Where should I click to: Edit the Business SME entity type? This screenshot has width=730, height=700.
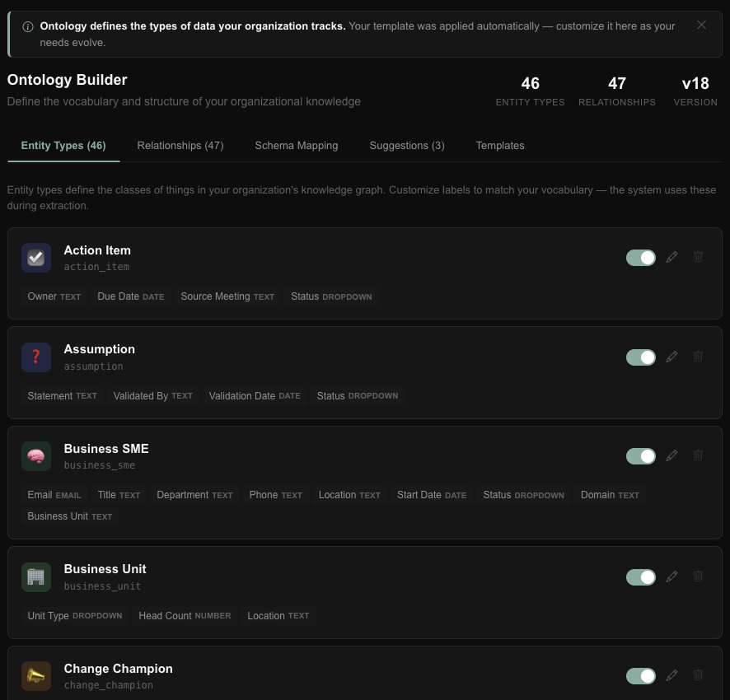point(672,455)
